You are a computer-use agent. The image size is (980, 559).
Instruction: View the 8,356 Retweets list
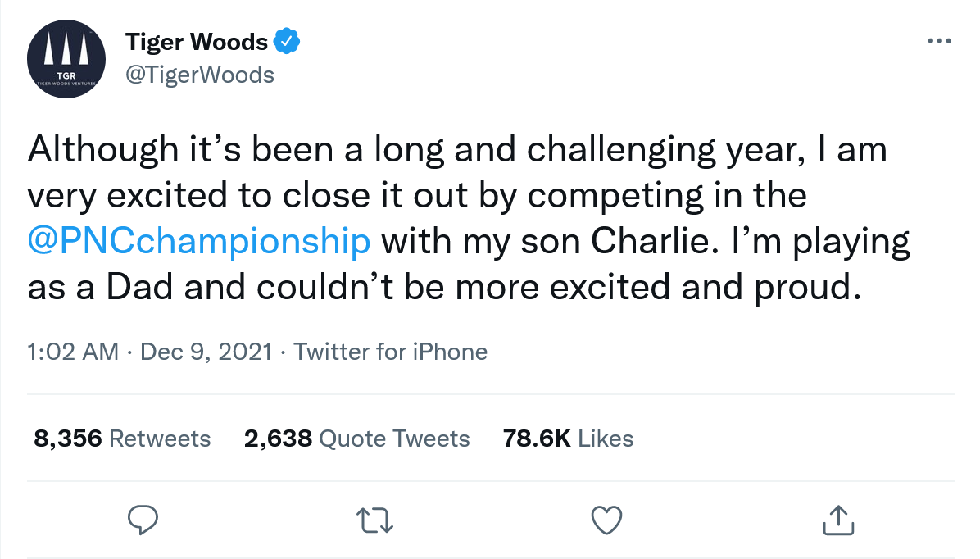click(x=122, y=439)
